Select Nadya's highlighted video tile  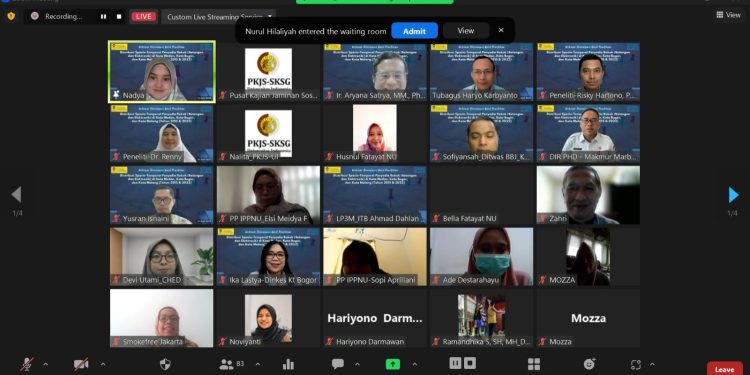[162, 72]
